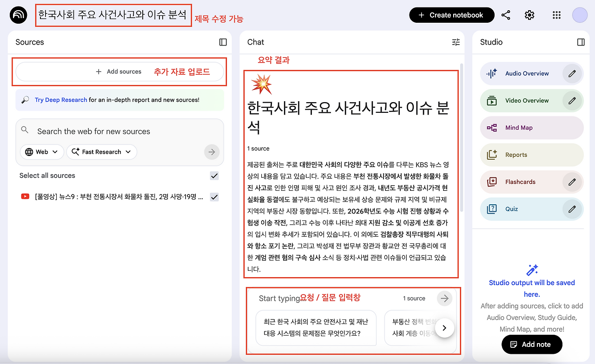
Task: Edit the Quiz options with the pencil icon
Action: pos(571,209)
